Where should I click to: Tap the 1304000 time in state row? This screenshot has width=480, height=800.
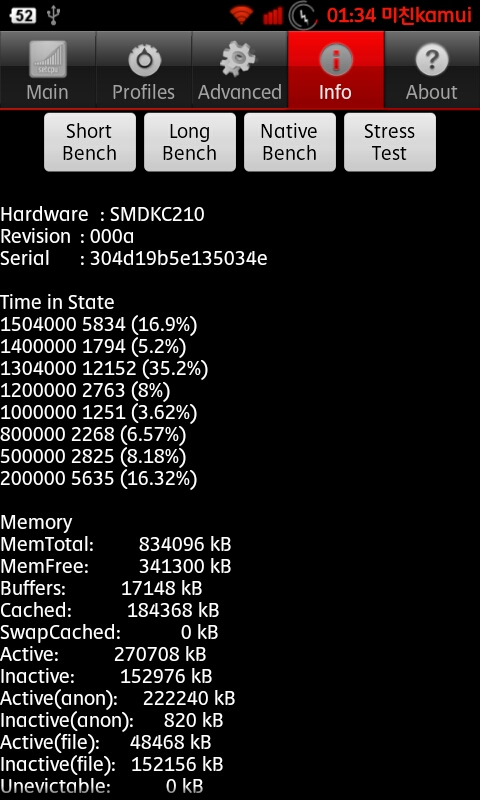click(x=104, y=368)
